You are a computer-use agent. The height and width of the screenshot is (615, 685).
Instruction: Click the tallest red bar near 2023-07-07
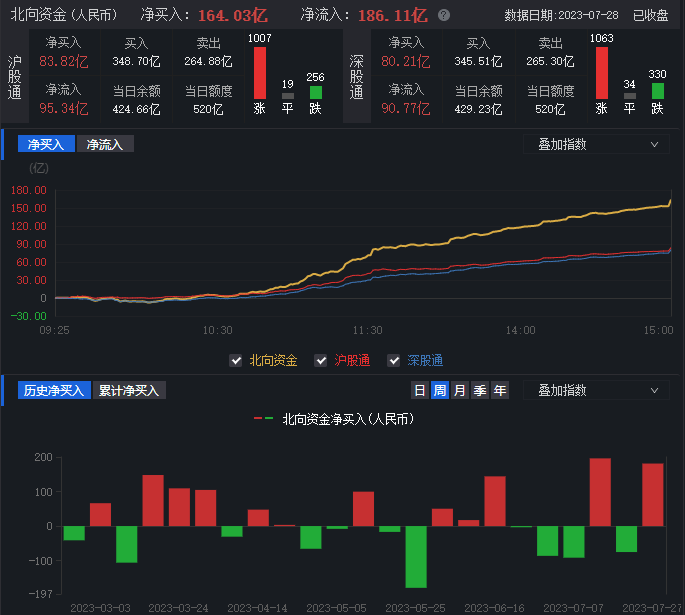pyautogui.click(x=600, y=492)
